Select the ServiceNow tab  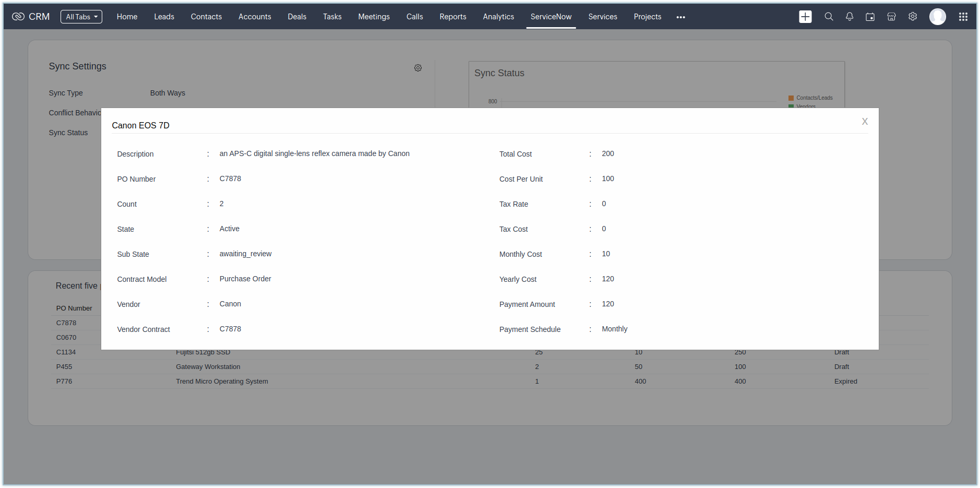[551, 17]
